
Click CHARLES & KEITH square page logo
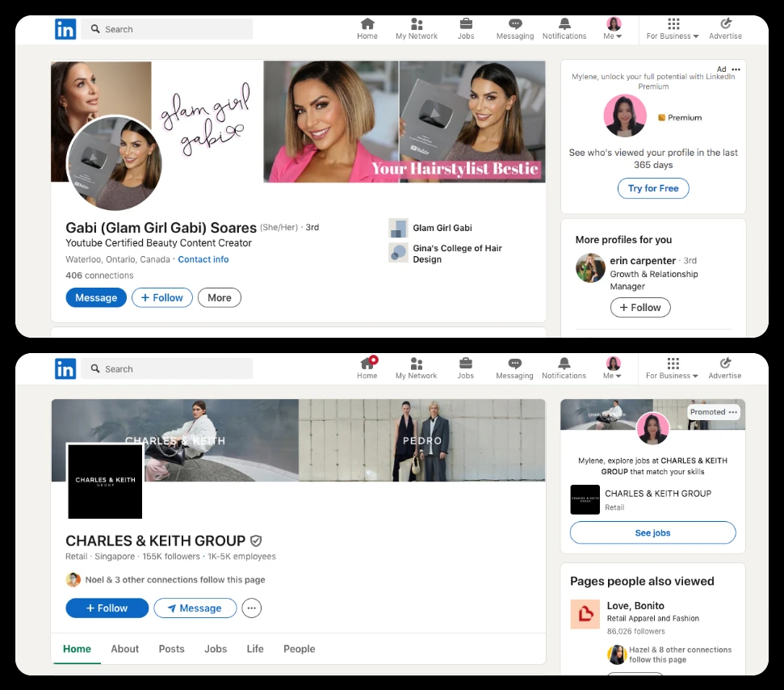(105, 481)
